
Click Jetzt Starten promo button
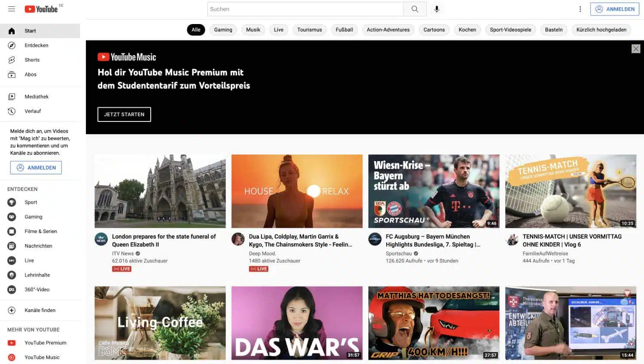tap(124, 115)
